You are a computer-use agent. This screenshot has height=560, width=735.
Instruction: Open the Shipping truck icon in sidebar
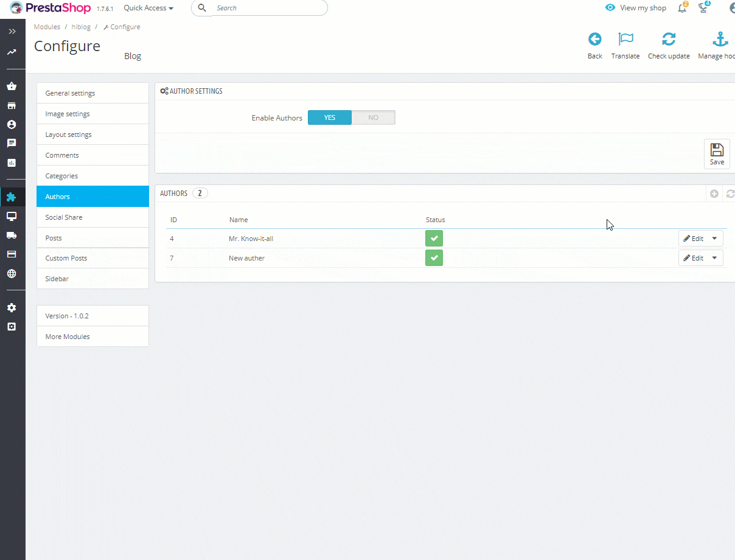click(x=12, y=235)
